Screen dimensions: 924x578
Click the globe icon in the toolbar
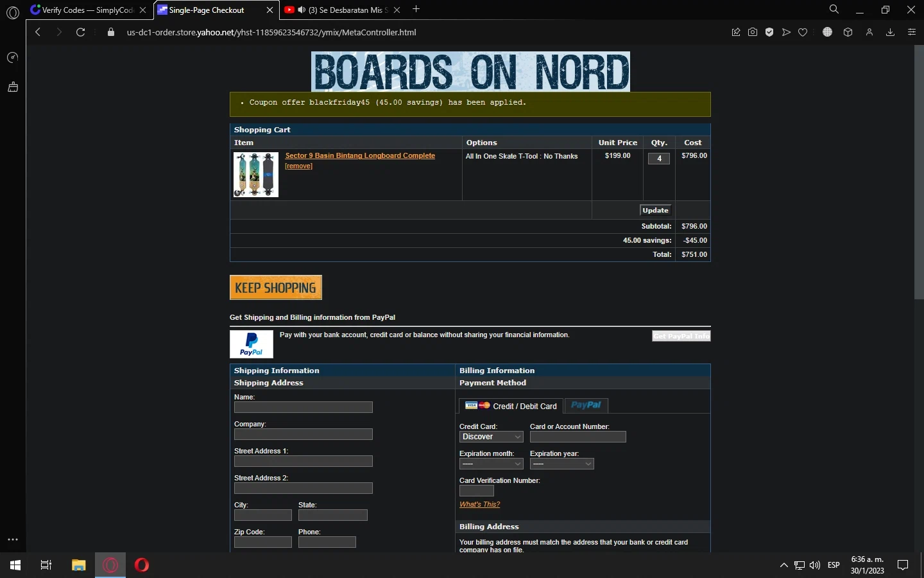(x=828, y=32)
